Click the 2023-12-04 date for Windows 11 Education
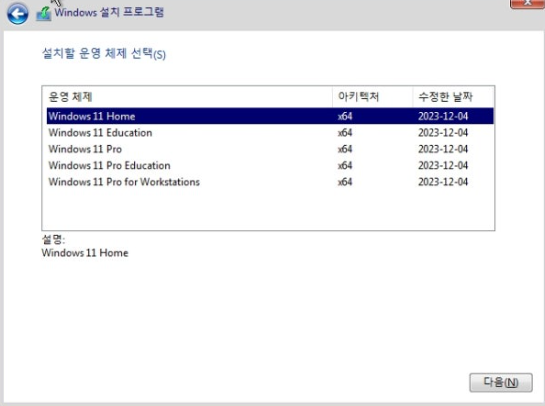This screenshot has height=406, width=545. [443, 133]
